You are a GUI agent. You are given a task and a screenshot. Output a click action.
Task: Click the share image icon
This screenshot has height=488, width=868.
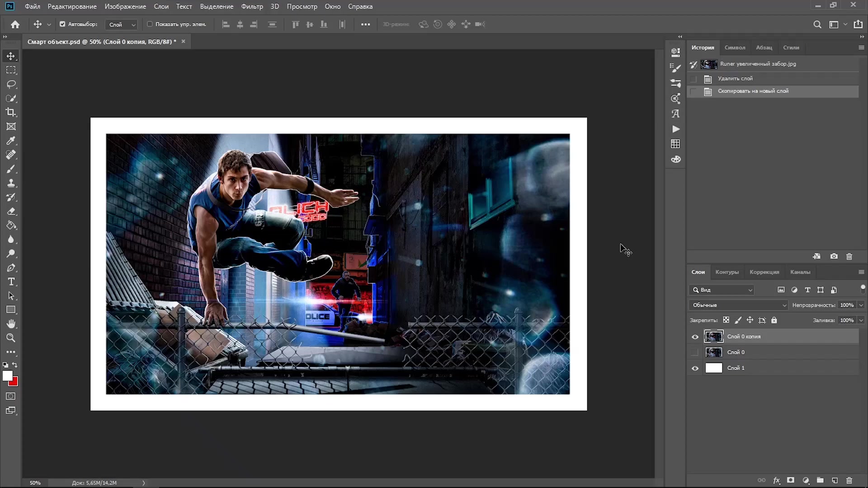858,24
